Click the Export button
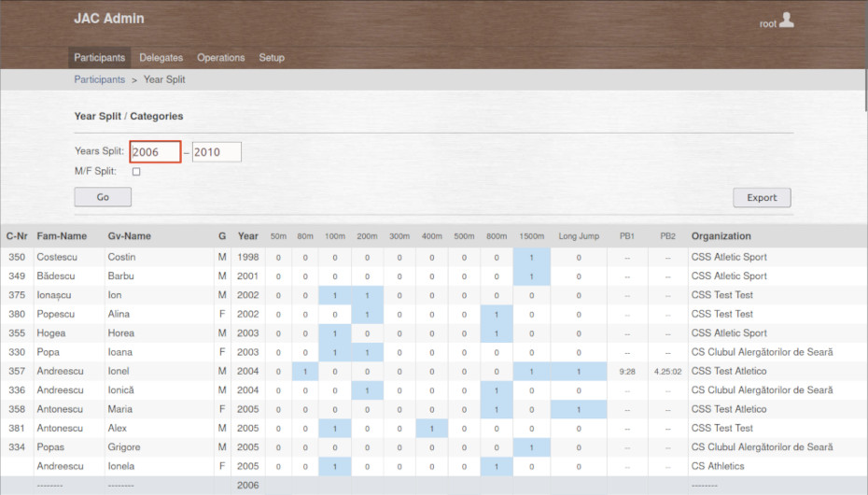The height and width of the screenshot is (495, 868). click(762, 198)
